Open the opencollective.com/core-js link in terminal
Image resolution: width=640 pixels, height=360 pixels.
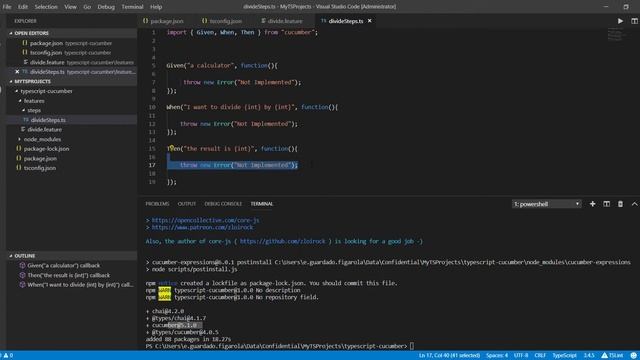205,220
